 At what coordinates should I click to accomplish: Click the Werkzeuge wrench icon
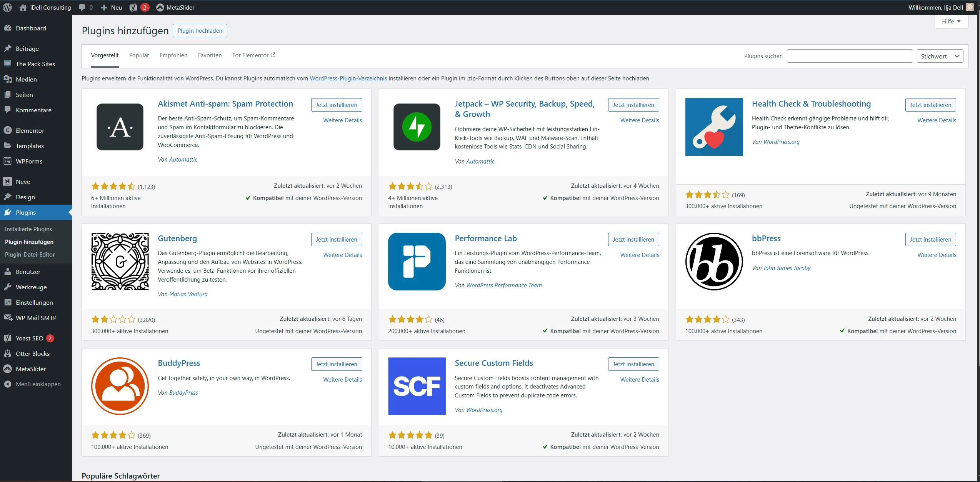coord(8,287)
